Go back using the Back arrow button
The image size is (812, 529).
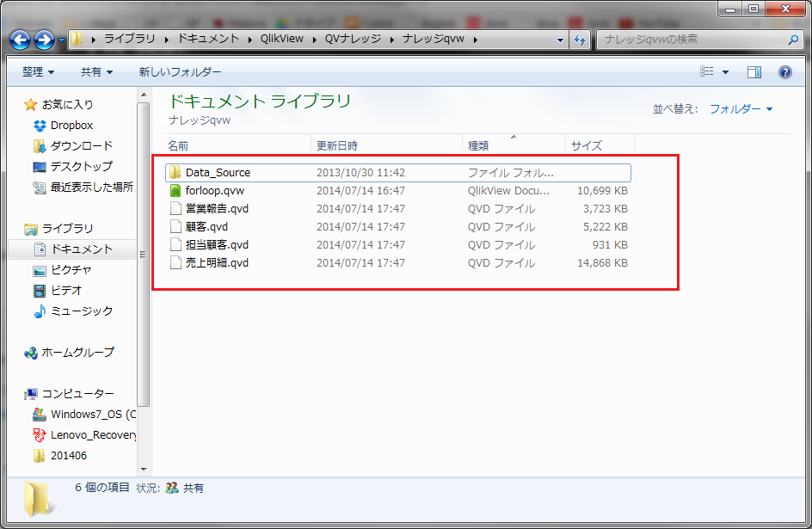(x=21, y=40)
